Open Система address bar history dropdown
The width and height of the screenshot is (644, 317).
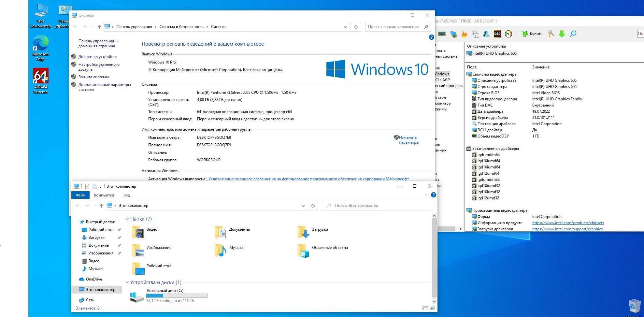[x=345, y=27]
